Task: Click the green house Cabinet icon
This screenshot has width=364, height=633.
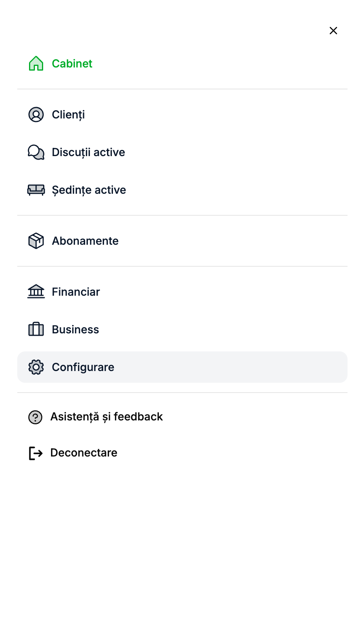Action: click(36, 64)
